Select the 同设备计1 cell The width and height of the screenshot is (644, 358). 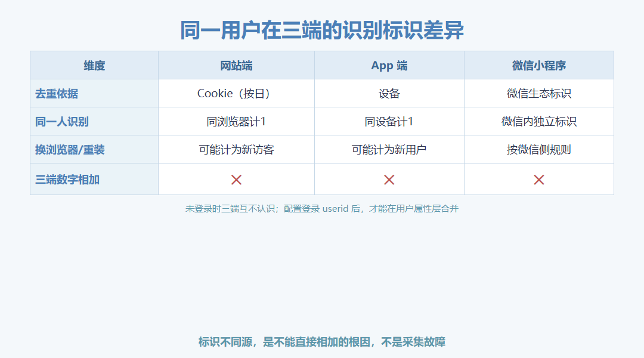[389, 121]
